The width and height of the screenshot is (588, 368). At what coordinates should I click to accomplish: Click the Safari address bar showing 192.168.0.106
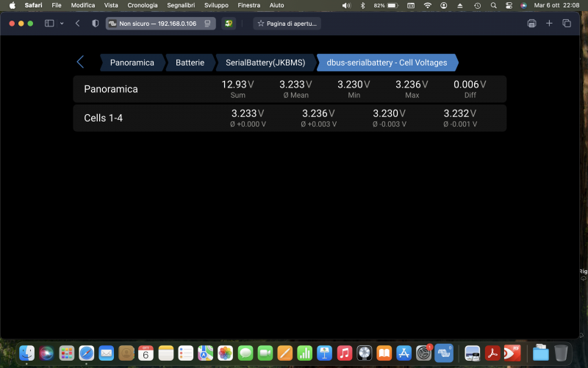click(160, 24)
